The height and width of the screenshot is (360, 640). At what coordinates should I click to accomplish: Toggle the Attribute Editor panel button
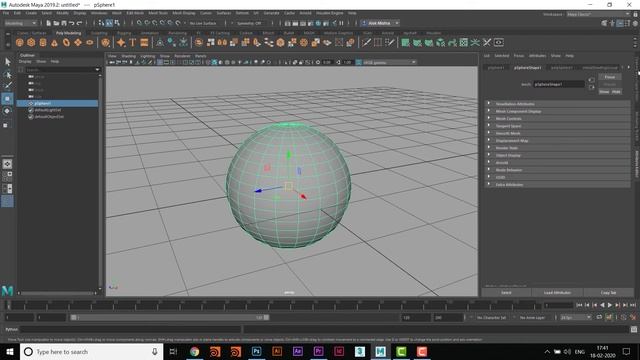pyautogui.click(x=620, y=23)
